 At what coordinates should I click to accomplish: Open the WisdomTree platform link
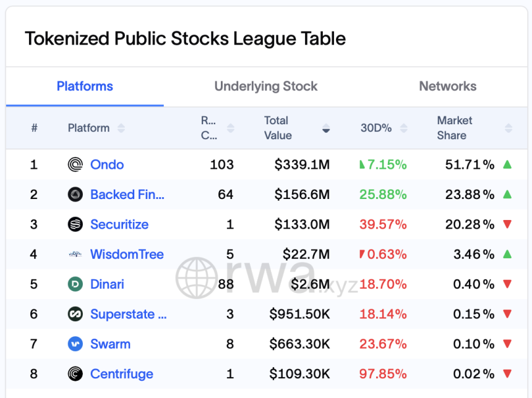[127, 254]
